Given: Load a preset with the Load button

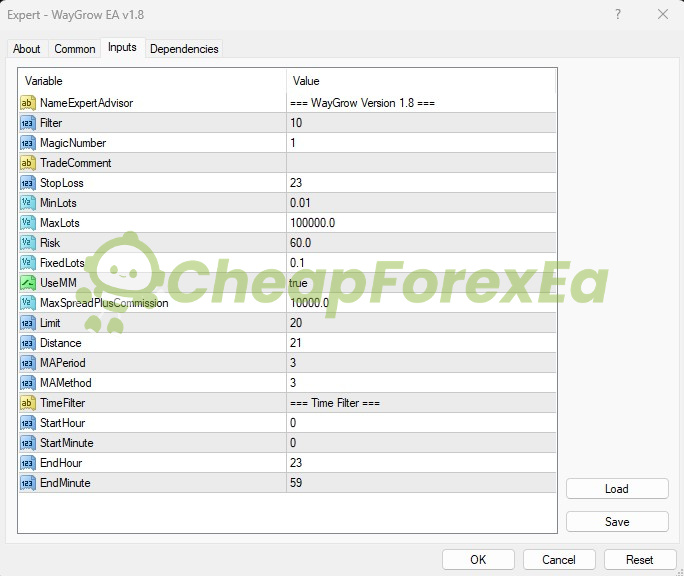Looking at the screenshot, I should pos(617,489).
